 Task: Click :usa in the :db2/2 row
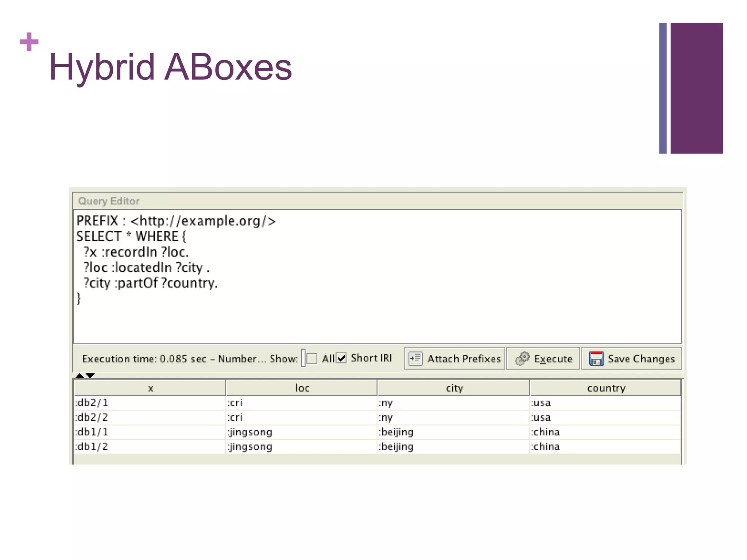coord(605,417)
